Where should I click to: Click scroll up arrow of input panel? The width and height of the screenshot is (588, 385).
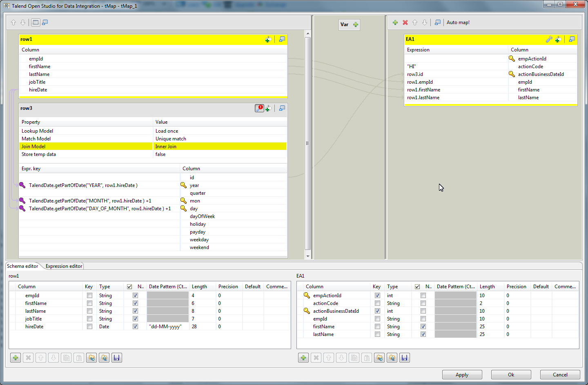(307, 33)
